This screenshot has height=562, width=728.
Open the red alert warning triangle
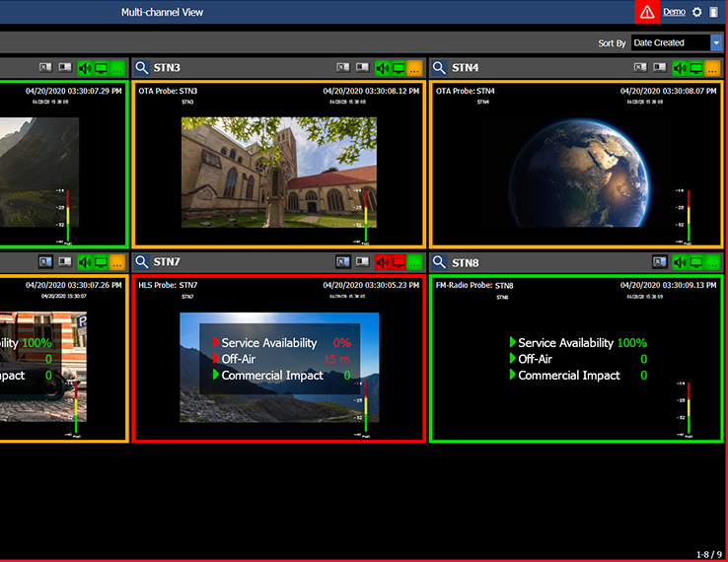click(647, 12)
